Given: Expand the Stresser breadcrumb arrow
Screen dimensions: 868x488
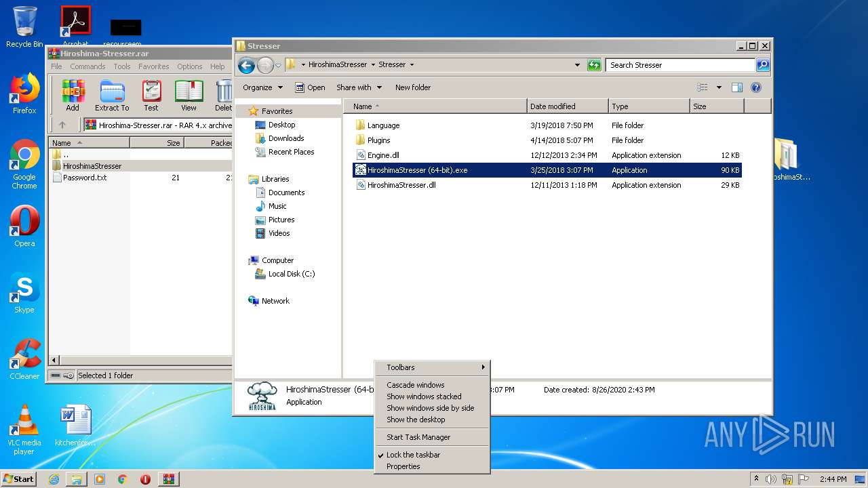Looking at the screenshot, I should pos(412,65).
